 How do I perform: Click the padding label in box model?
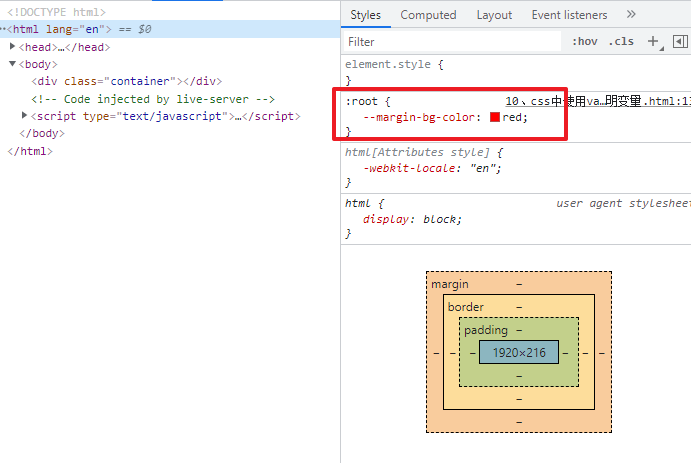pos(486,330)
